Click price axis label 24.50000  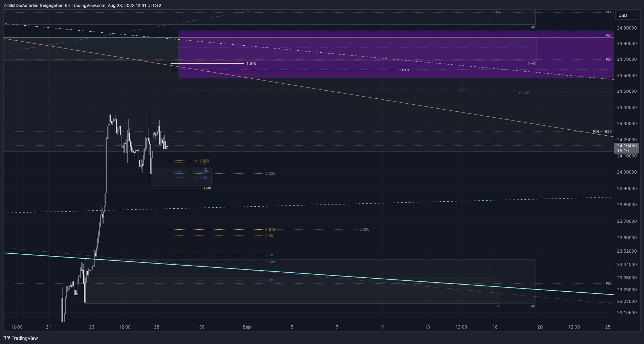tap(626, 91)
